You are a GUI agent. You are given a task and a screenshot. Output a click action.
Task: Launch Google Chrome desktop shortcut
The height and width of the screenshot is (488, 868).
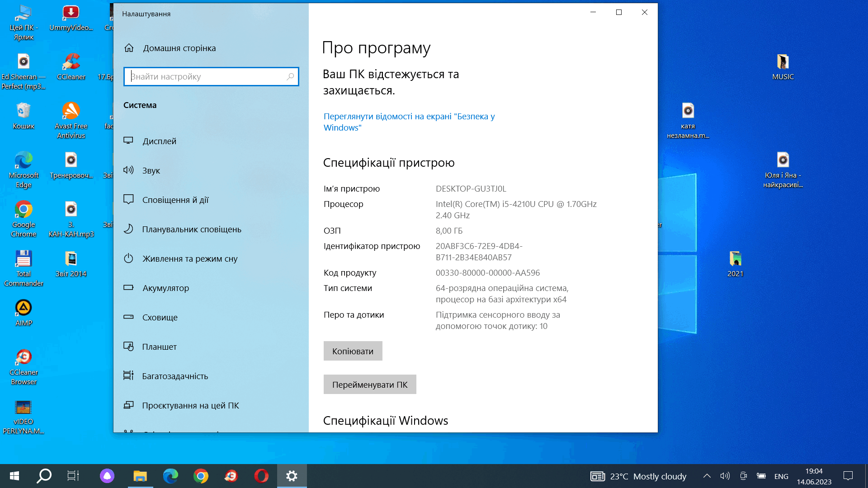coord(24,219)
